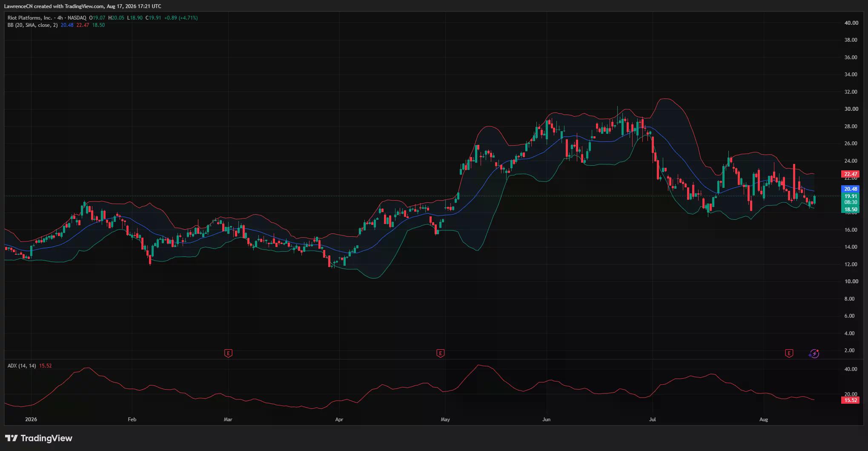Image resolution: width=868 pixels, height=451 pixels.
Task: Click the TradingView logo
Action: [x=39, y=438]
